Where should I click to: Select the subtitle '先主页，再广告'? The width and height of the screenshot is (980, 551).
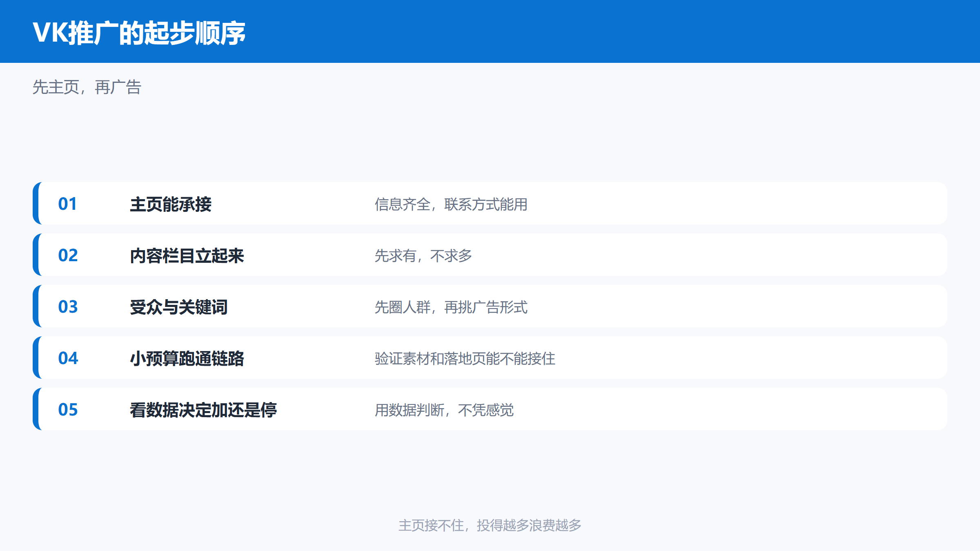pyautogui.click(x=87, y=87)
